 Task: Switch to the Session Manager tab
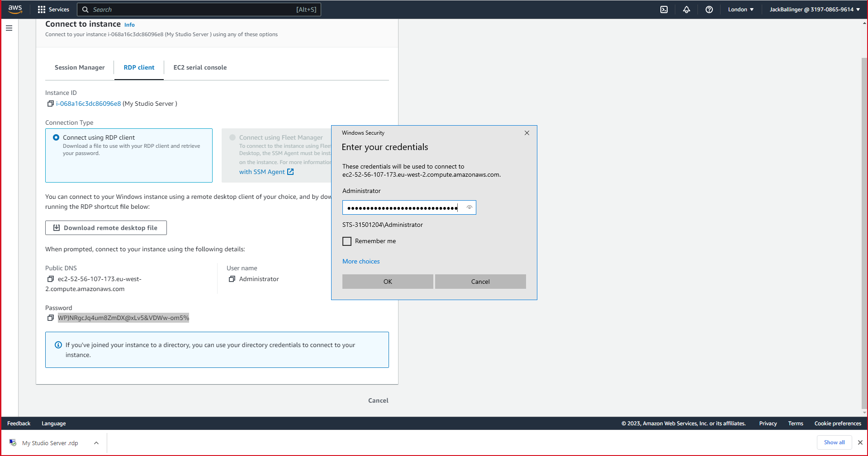pyautogui.click(x=80, y=68)
